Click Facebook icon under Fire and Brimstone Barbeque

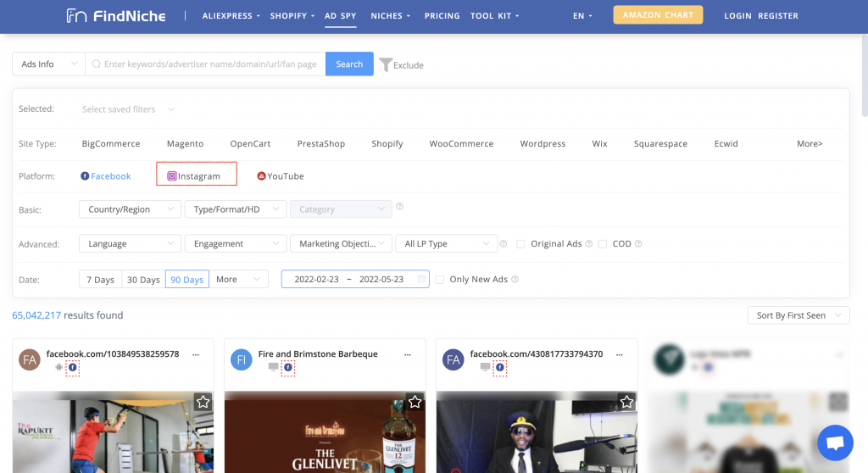pos(288,367)
